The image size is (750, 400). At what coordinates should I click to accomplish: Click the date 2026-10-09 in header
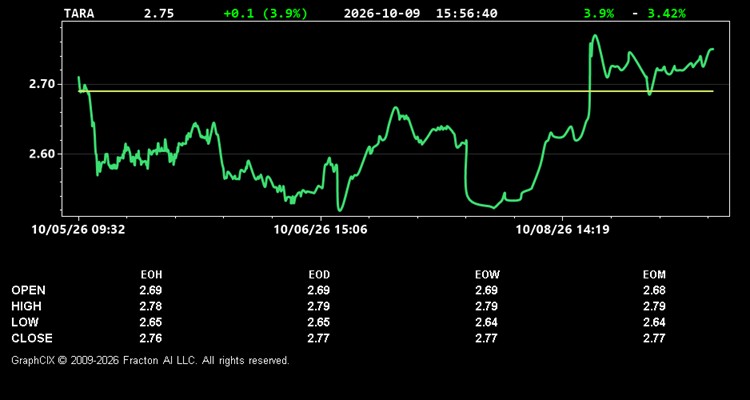point(382,13)
